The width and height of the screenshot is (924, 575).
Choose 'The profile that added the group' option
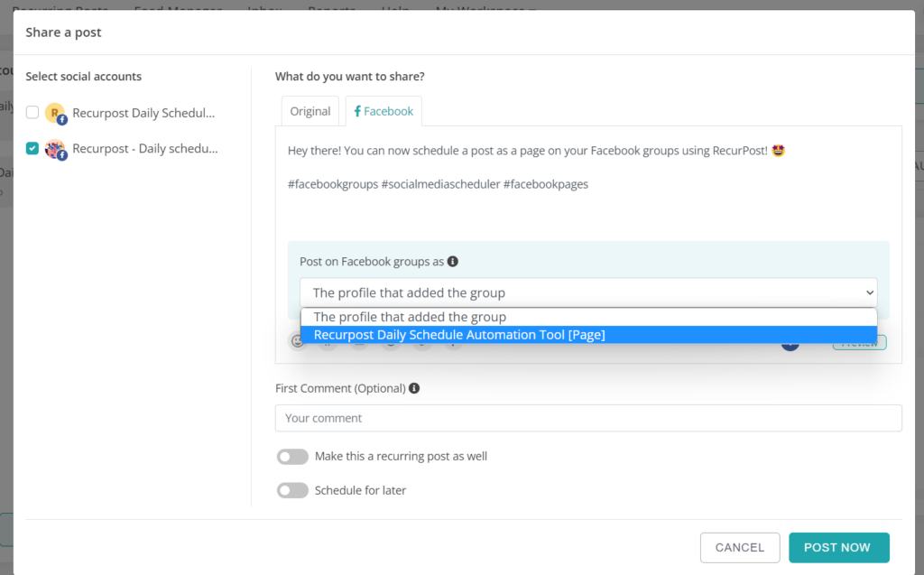pos(588,317)
